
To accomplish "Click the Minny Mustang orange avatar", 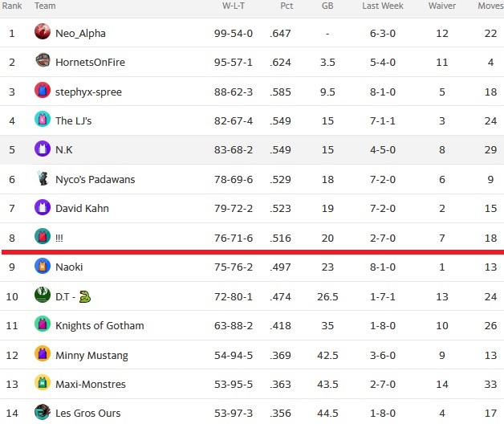I will [x=43, y=353].
